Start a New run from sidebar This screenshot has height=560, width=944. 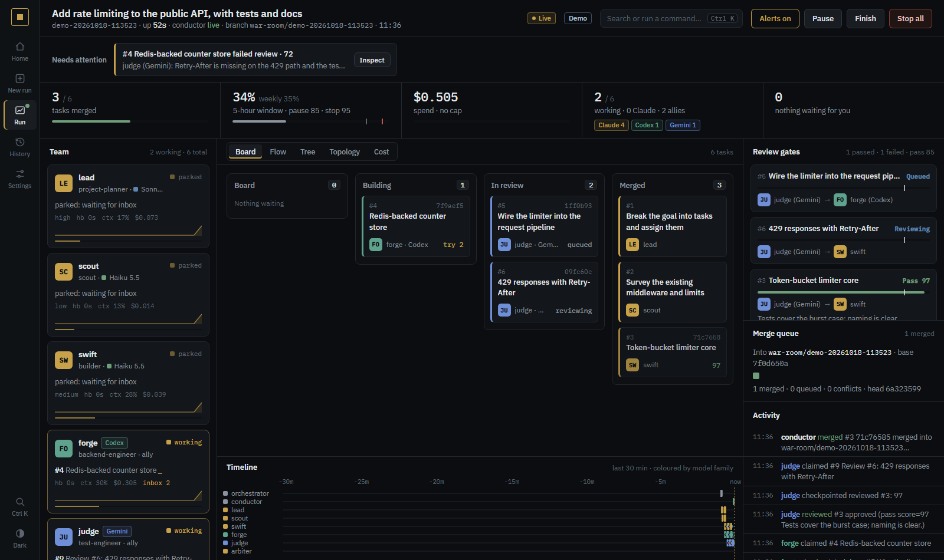(x=19, y=84)
